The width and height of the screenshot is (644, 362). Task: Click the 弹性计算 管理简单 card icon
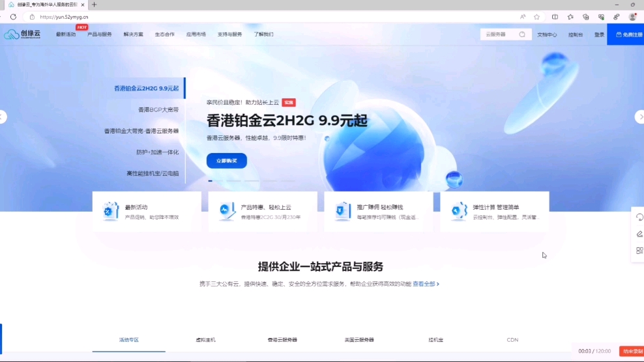point(458,211)
